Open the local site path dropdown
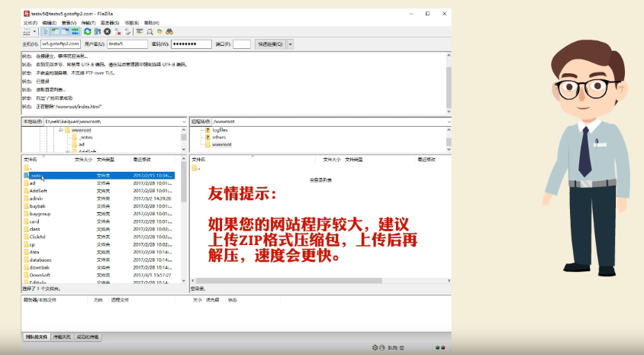Viewport: 644px width, 355px height. click(184, 121)
